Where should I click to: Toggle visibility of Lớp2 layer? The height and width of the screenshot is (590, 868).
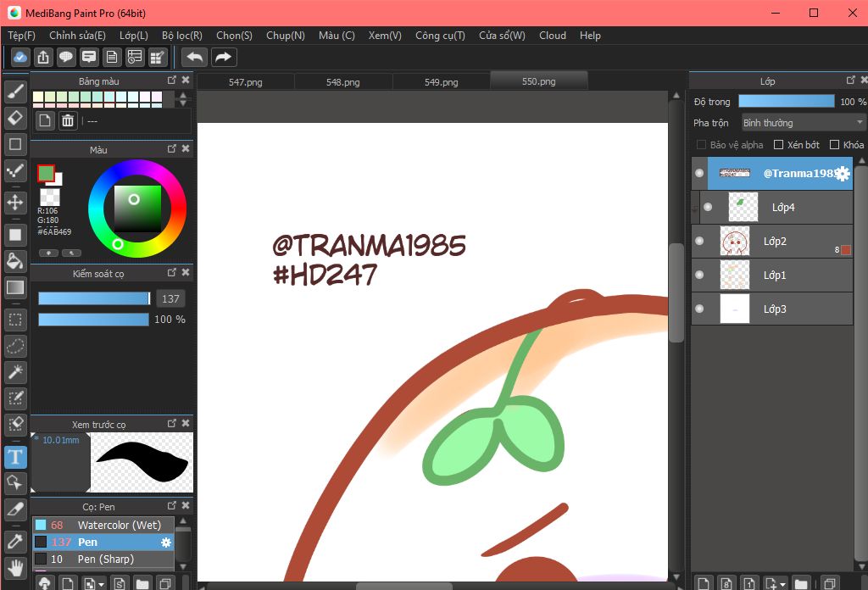699,241
